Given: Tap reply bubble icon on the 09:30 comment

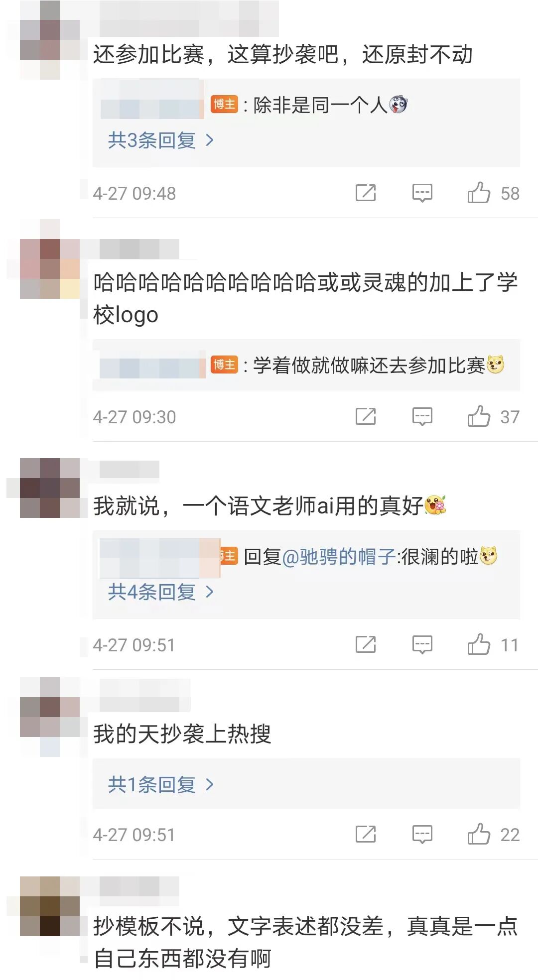Looking at the screenshot, I should click(422, 416).
